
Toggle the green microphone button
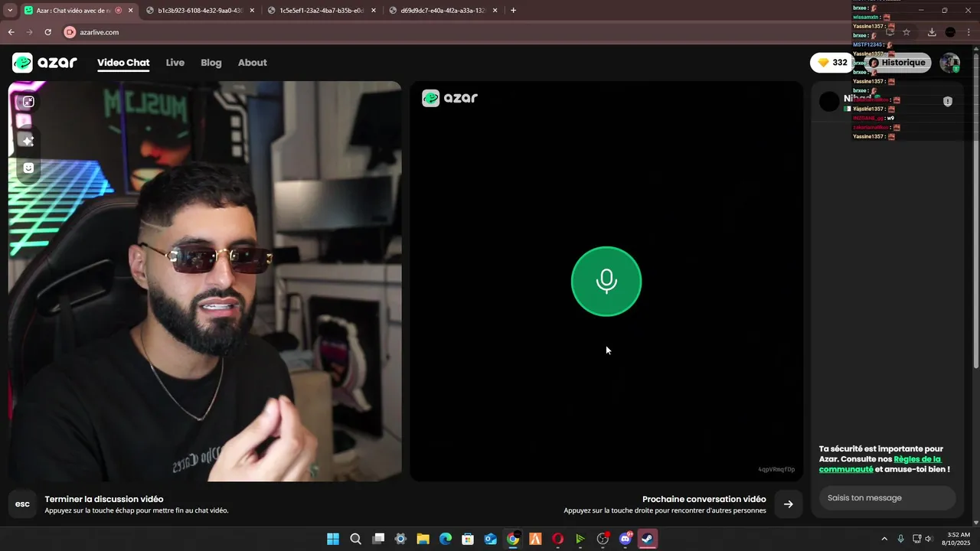606,281
